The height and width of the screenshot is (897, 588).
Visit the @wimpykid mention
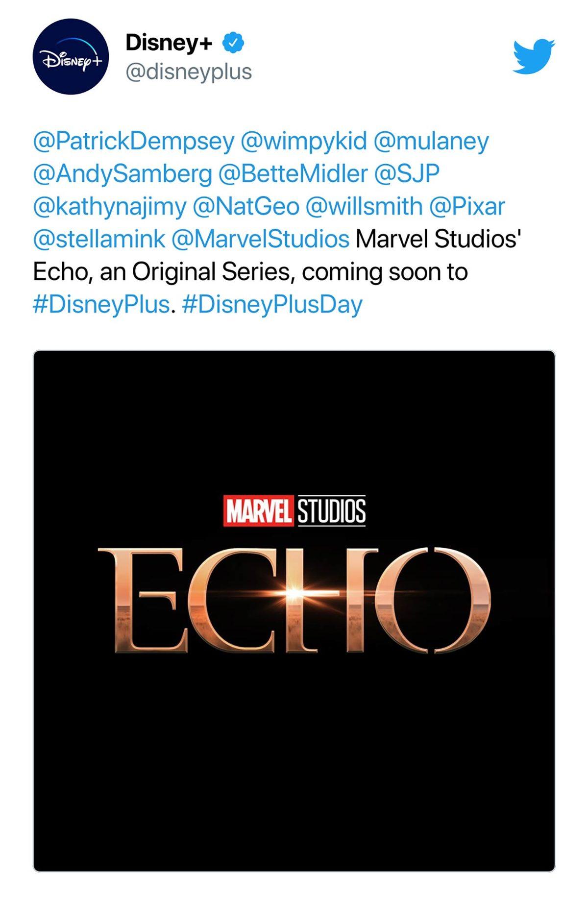(x=304, y=142)
